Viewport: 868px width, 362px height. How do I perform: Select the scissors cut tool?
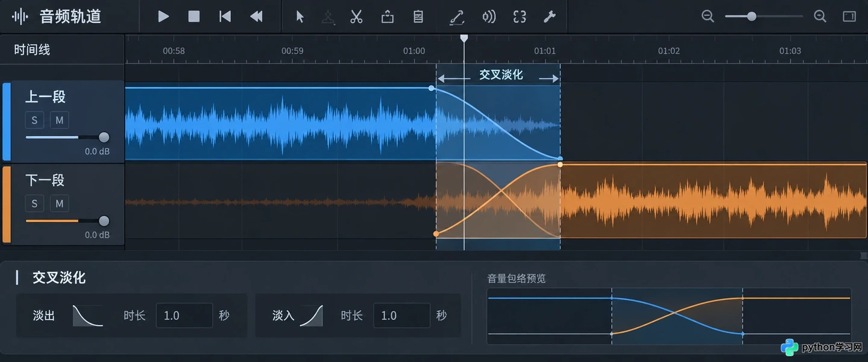[x=356, y=16]
